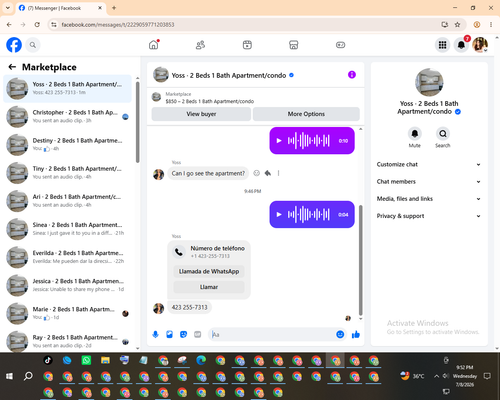This screenshot has width=500, height=400.
Task: Go to the Home feed icon
Action: click(x=154, y=45)
